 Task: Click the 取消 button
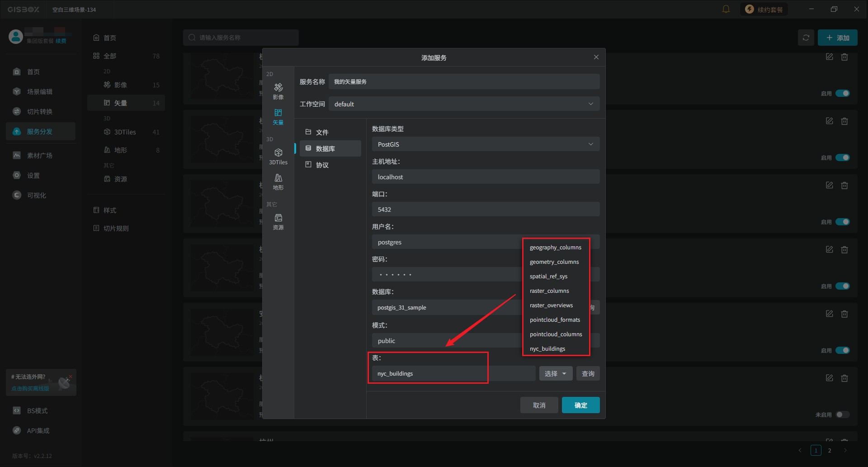point(539,405)
